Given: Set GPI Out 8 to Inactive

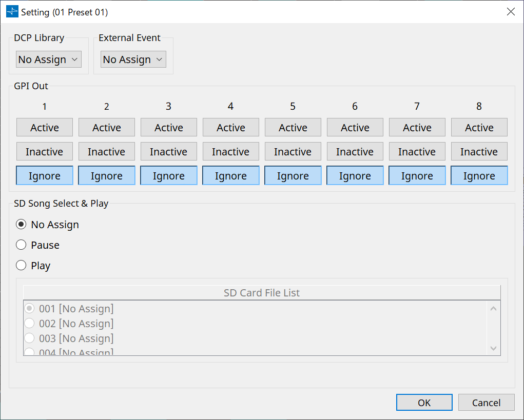Looking at the screenshot, I should coord(479,152).
